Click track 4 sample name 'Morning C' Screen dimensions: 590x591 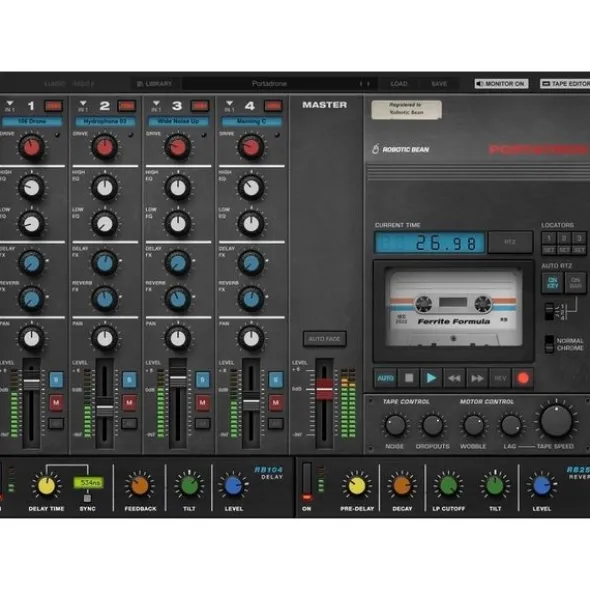pyautogui.click(x=251, y=121)
